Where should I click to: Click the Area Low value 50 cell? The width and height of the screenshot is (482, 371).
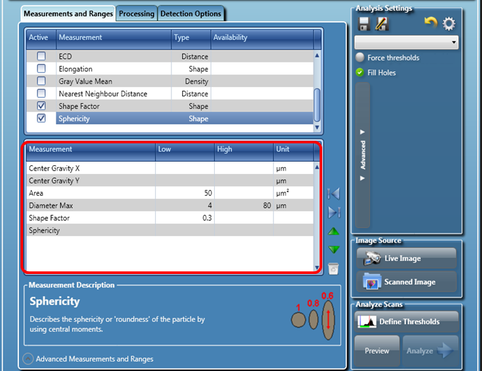pos(185,193)
